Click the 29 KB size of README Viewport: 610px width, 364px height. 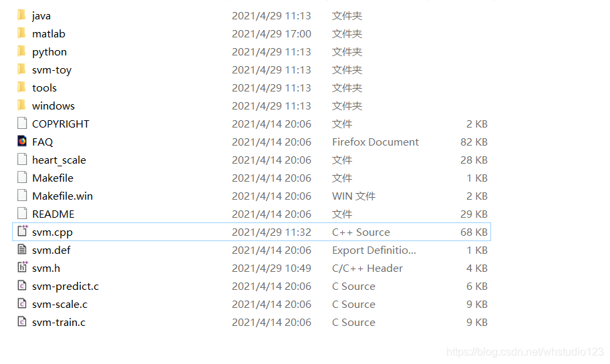[x=474, y=214]
